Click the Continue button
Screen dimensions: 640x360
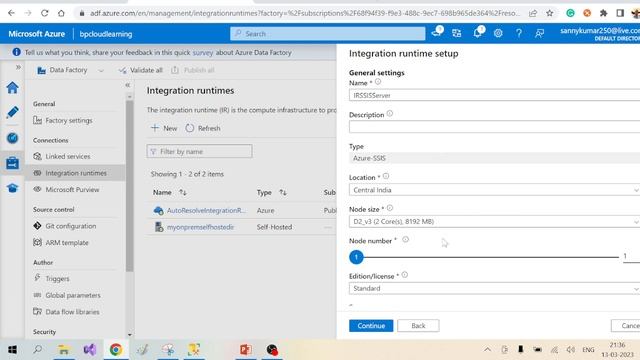point(371,326)
